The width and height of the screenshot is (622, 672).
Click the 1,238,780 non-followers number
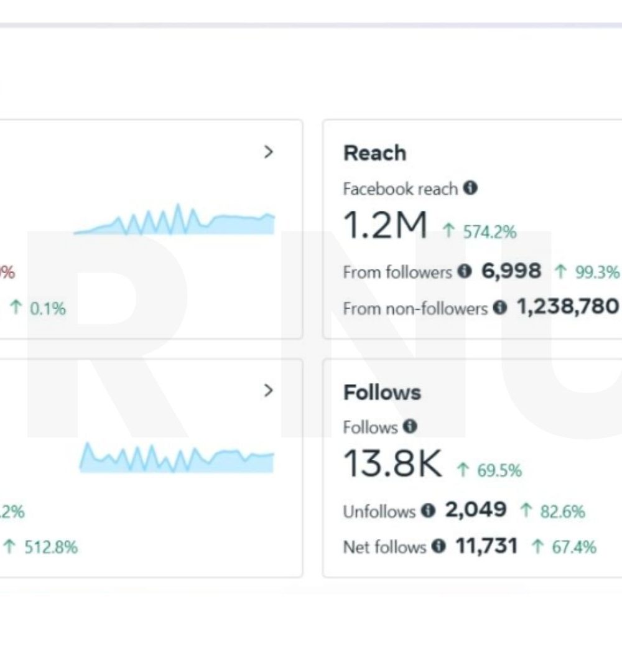568,307
